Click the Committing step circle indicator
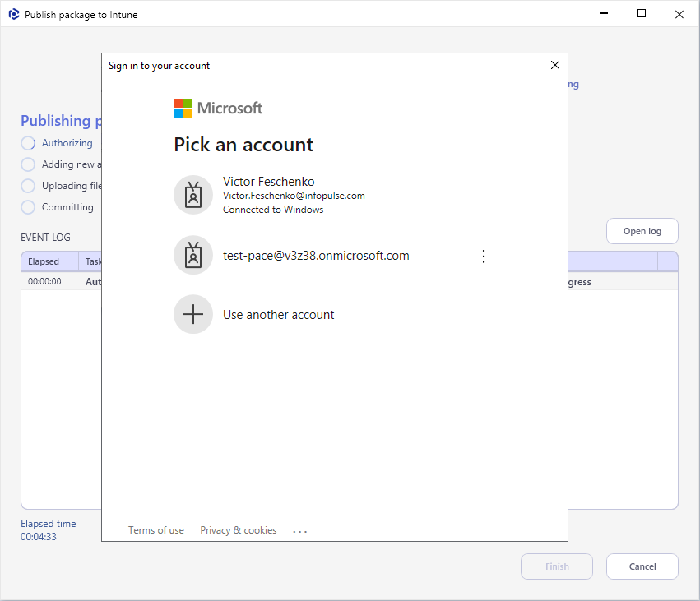The width and height of the screenshot is (700, 601). coord(28,207)
